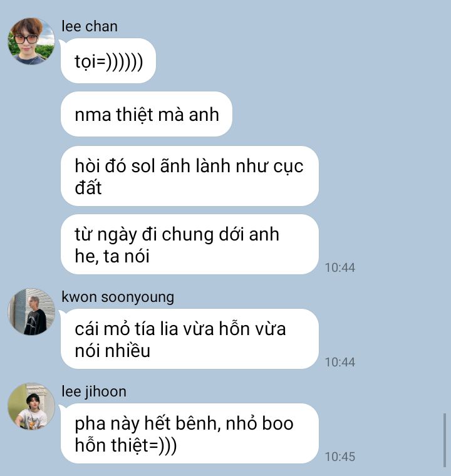This screenshot has width=451, height=476.
Task: Tap message starting "từ ngày đi chung"
Action: click(190, 244)
